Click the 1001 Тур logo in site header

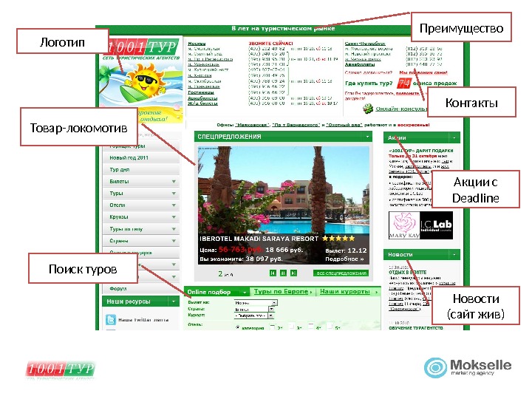tap(143, 47)
